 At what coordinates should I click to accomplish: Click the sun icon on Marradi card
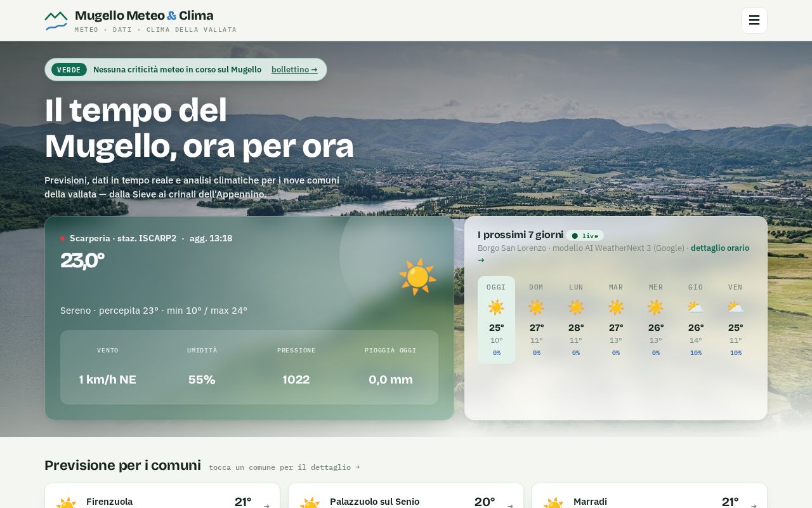click(x=553, y=503)
